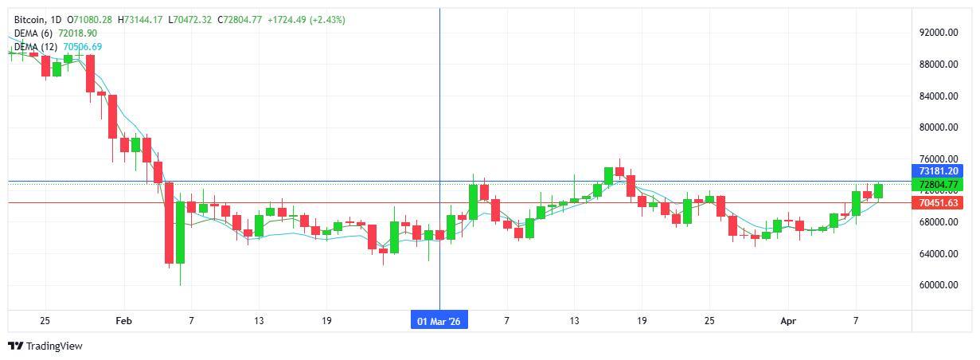Select the red horizontal price line
This screenshot has height=360, width=980.
point(318,203)
